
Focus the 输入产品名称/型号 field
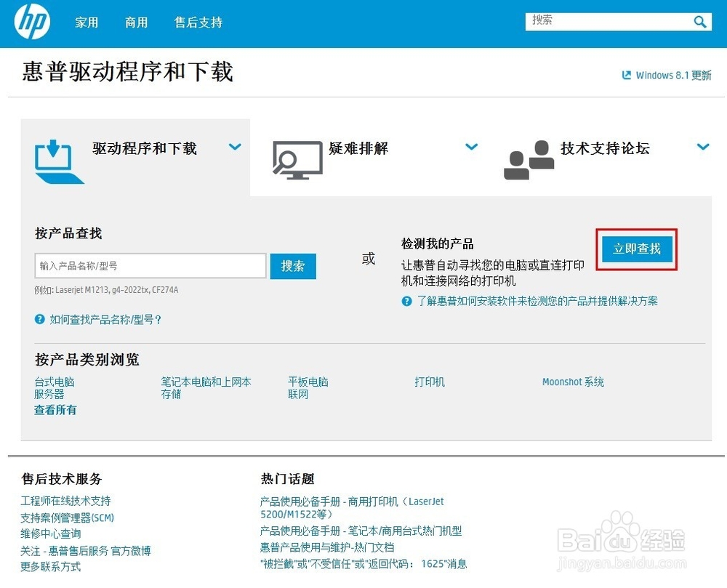tap(150, 265)
